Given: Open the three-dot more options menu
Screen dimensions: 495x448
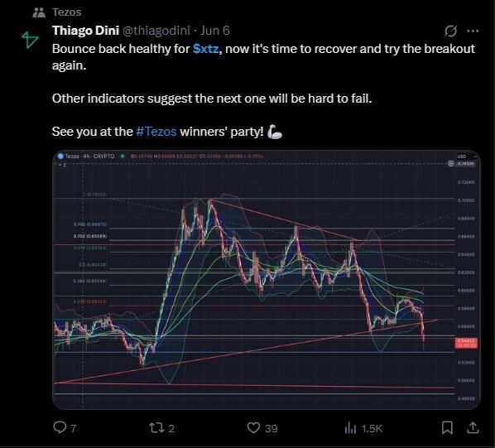Looking at the screenshot, I should (x=473, y=31).
